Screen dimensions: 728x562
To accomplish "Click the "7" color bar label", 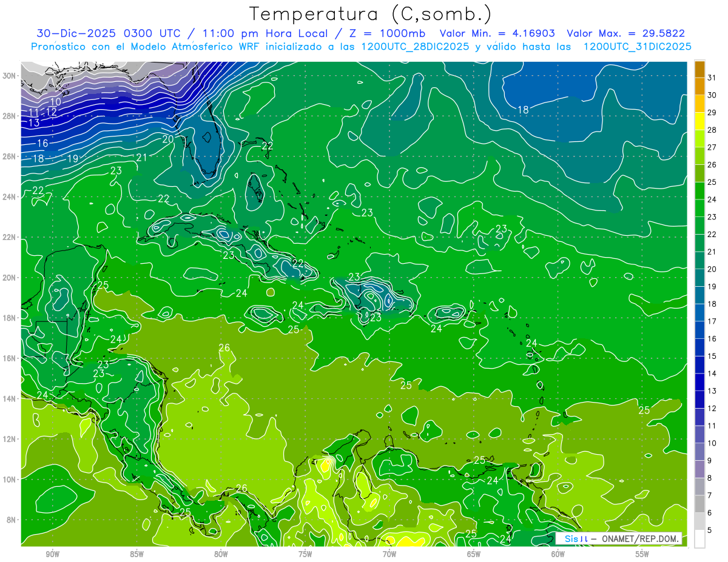I will [x=709, y=495].
